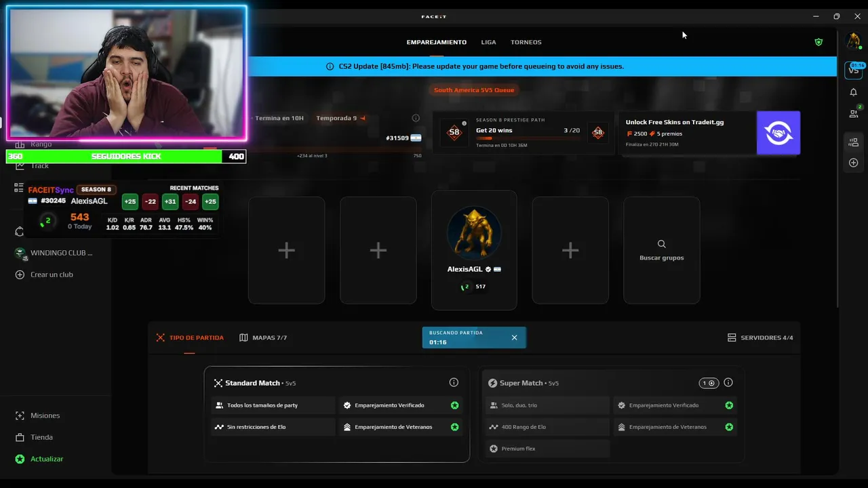Click the info icon on the CS2 Update banner
This screenshot has width=868, height=488.
click(330, 66)
